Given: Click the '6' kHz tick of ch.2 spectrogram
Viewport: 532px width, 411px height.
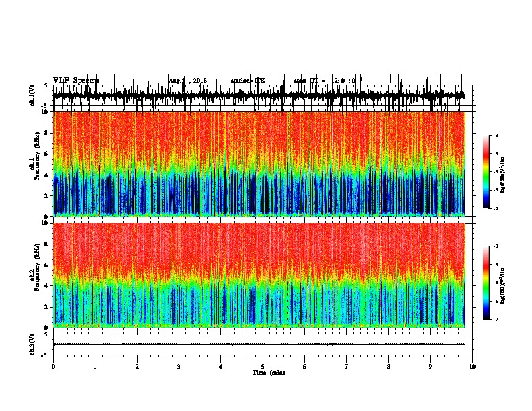Looking at the screenshot, I should 46,265.
